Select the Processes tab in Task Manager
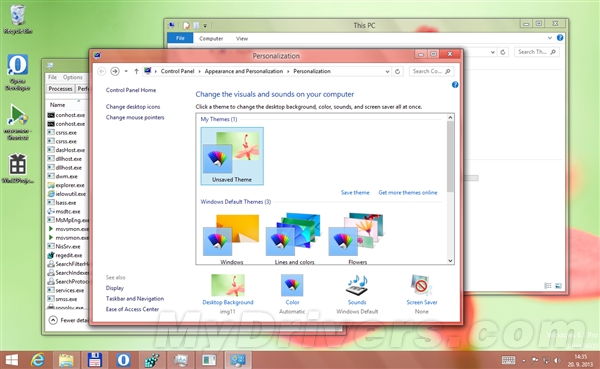Image resolution: width=600 pixels, height=369 pixels. click(60, 89)
